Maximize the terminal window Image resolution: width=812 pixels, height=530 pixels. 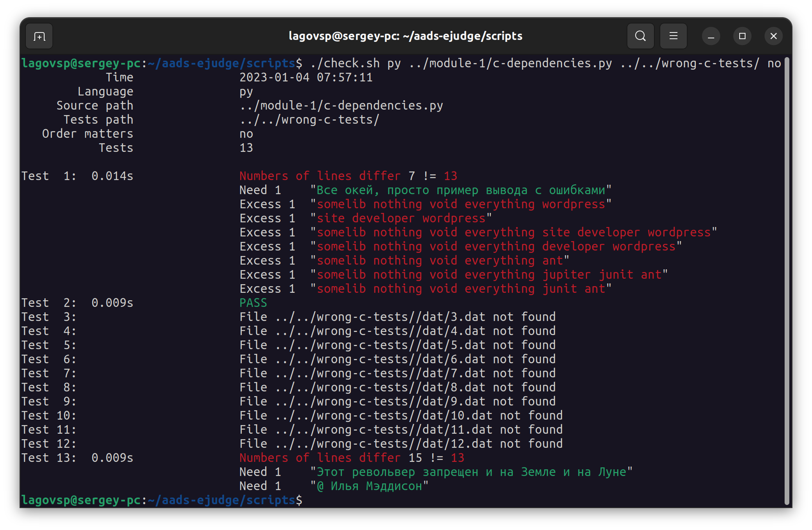pyautogui.click(x=742, y=36)
